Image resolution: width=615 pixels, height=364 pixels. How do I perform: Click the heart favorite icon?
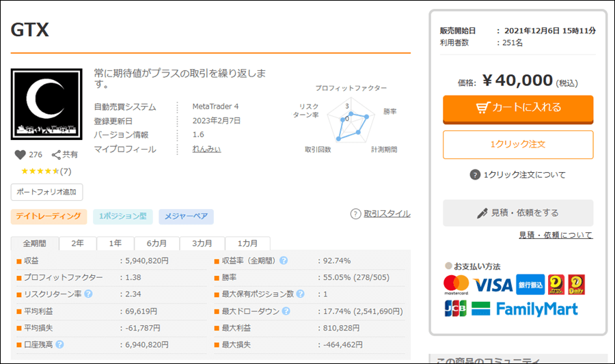pyautogui.click(x=20, y=155)
